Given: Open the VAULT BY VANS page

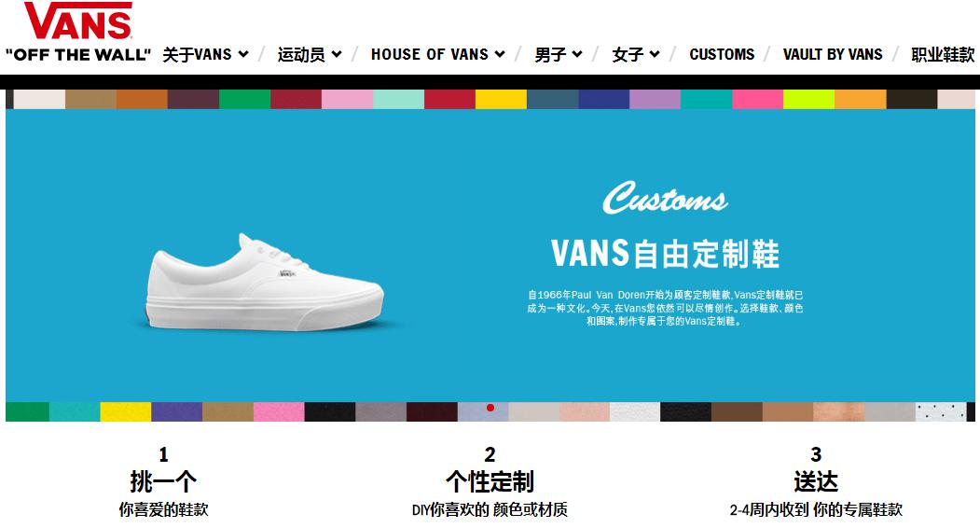Looking at the screenshot, I should coord(833,54).
